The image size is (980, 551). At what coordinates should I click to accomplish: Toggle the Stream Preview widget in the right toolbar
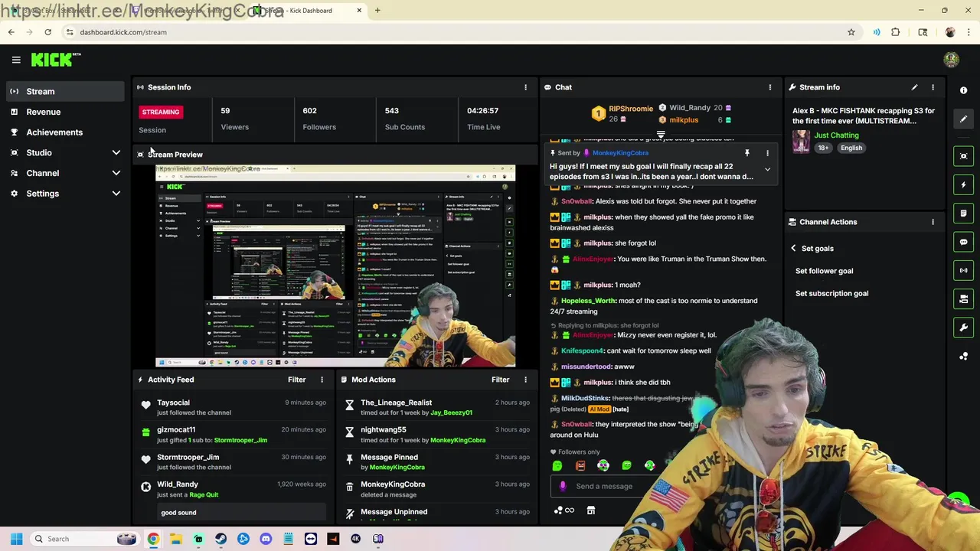tap(963, 156)
